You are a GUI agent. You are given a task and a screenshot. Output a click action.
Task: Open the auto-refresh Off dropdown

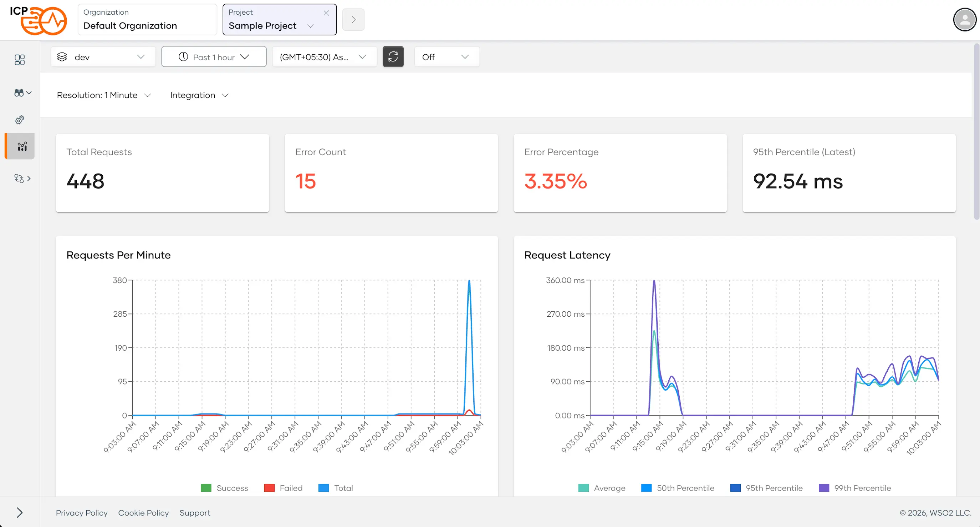coord(446,57)
